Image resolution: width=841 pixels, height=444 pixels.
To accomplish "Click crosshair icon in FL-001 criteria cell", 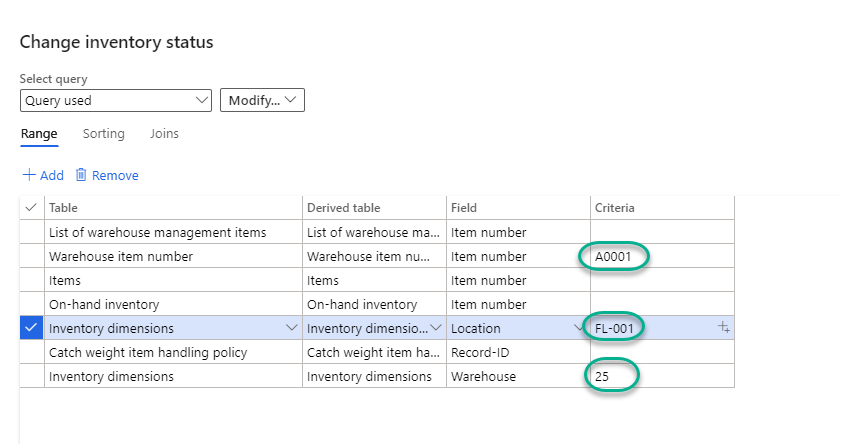I will 722,328.
